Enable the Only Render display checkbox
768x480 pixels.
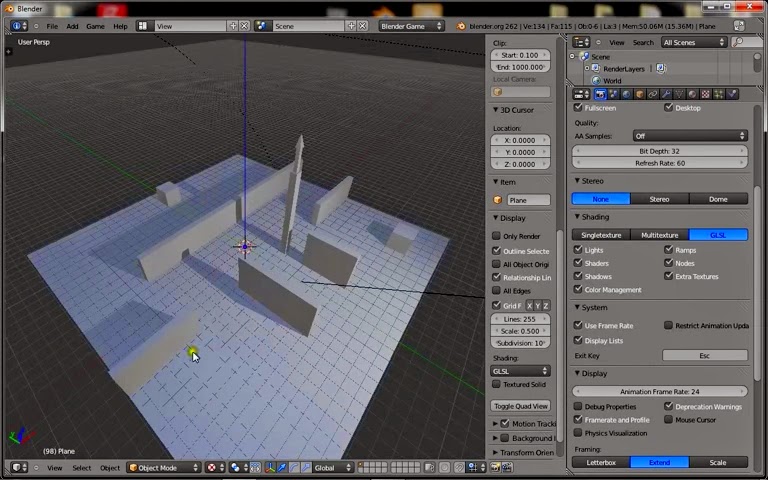496,236
